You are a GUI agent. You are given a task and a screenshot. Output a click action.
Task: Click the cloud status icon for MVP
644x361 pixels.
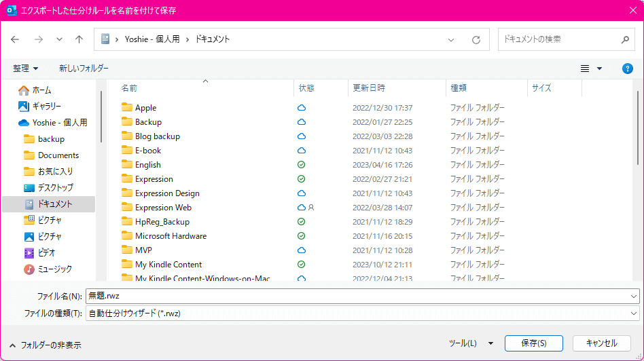click(x=302, y=250)
